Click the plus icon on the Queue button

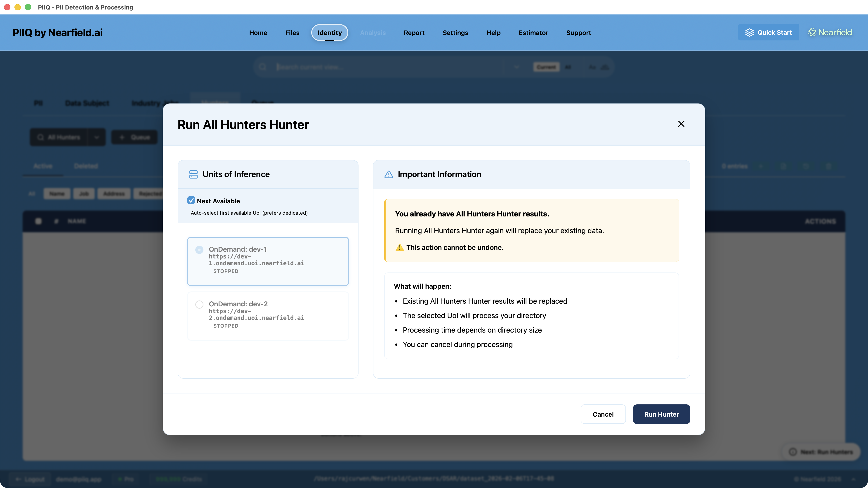[122, 137]
